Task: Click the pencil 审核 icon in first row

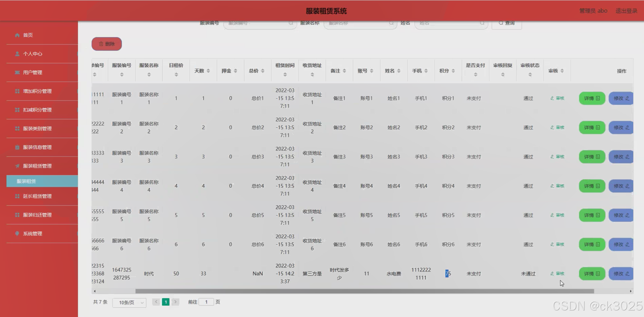Action: [552, 98]
